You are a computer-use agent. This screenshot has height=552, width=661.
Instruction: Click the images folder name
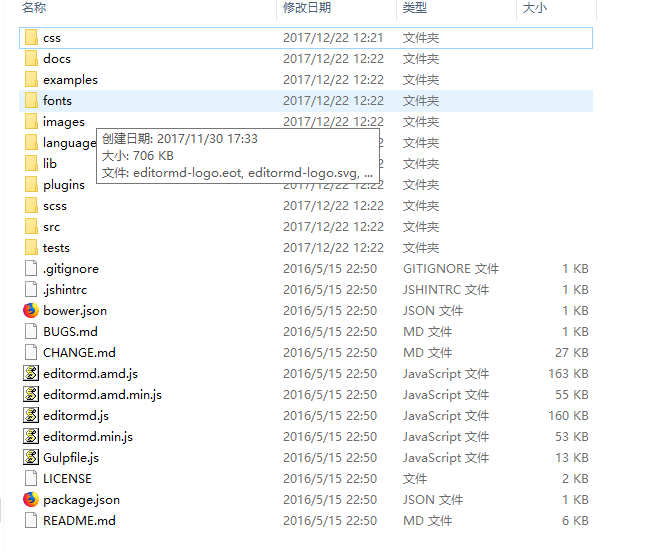pos(64,122)
